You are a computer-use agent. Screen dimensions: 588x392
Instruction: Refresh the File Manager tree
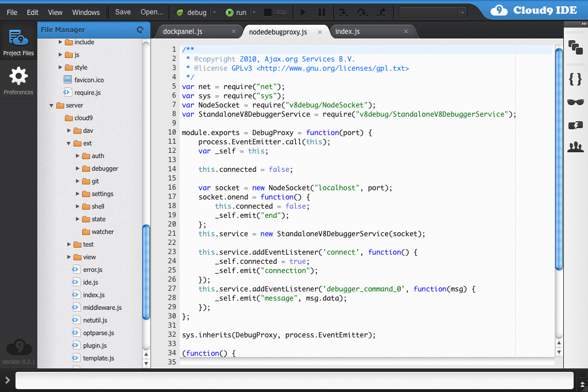(140, 30)
